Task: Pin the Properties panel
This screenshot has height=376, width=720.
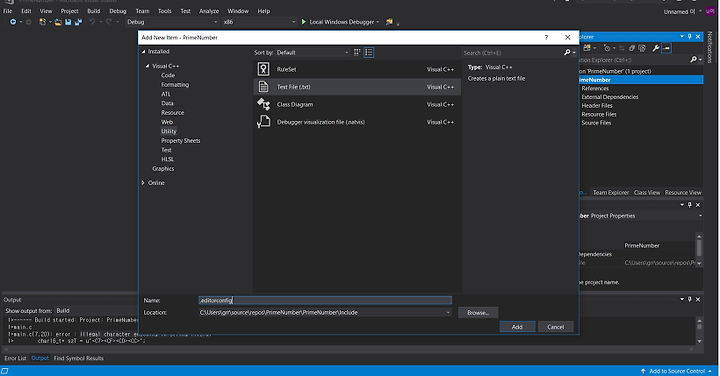Action: pos(690,205)
